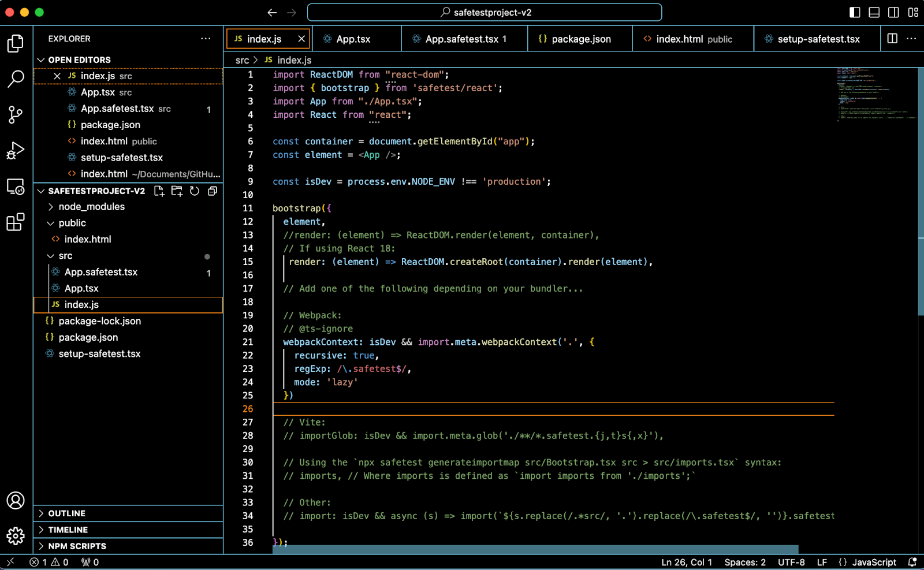Click the horizontal scrollbar of editor
Viewport: 924px width, 570px height.
click(x=535, y=549)
